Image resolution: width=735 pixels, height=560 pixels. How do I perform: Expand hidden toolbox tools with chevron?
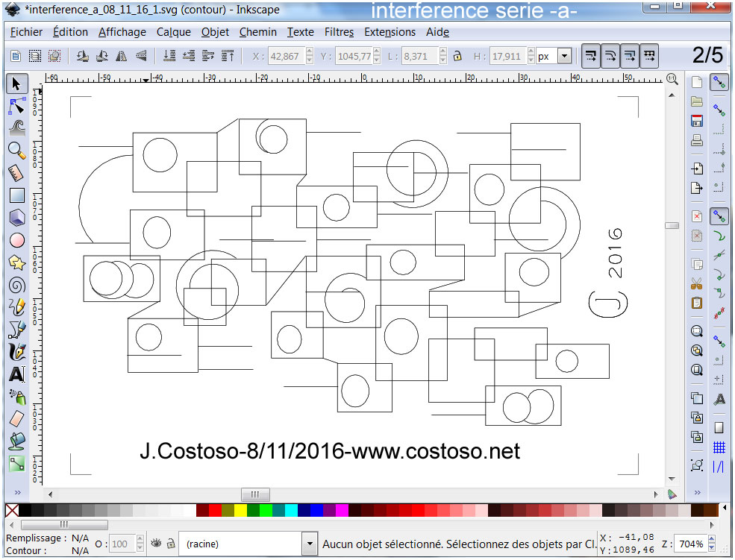[x=16, y=493]
